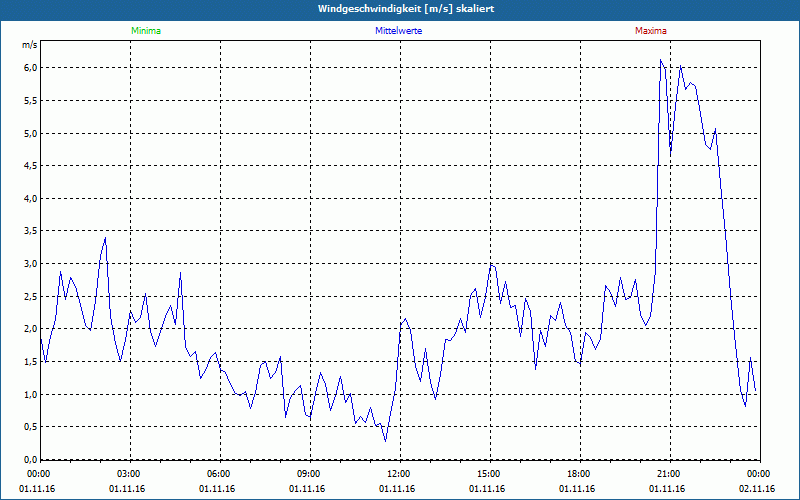Click the 01.11.16 date beneath the first 00:00
This screenshot has width=800, height=500.
37,489
